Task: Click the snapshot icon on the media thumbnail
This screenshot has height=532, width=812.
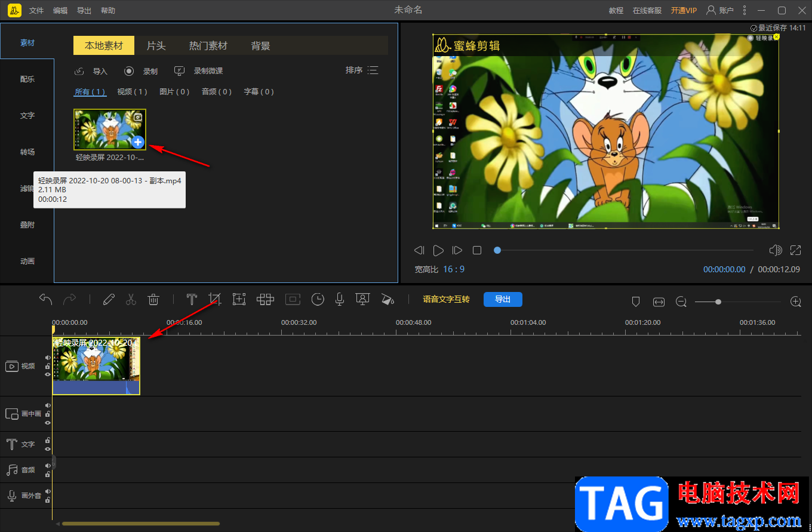Action: pyautogui.click(x=138, y=118)
